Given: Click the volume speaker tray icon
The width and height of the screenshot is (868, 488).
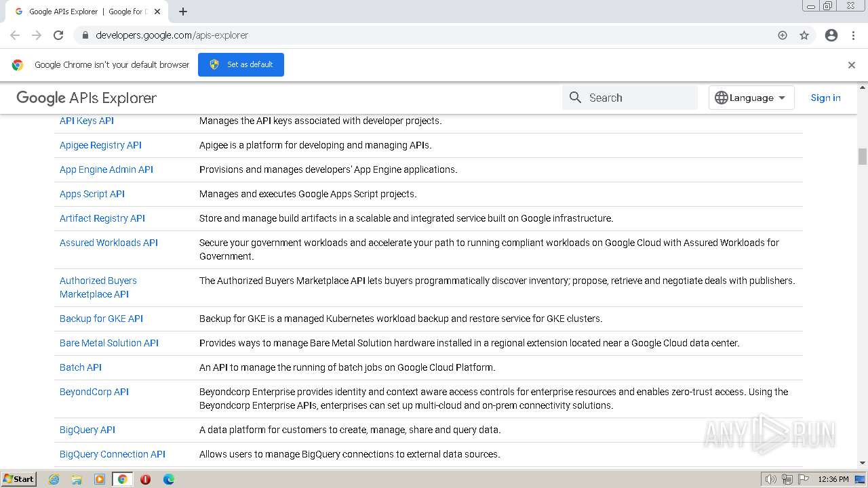Looking at the screenshot, I should coord(771,479).
